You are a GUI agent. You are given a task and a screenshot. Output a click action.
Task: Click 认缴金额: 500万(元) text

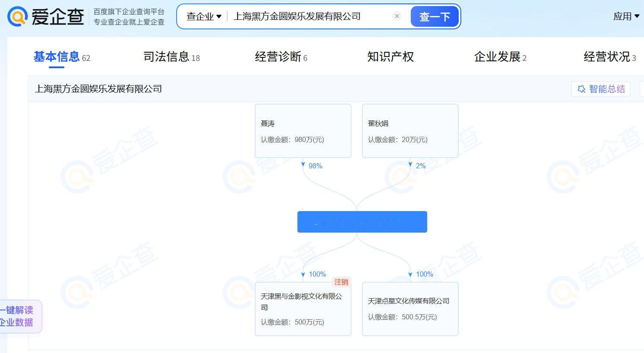(292, 322)
